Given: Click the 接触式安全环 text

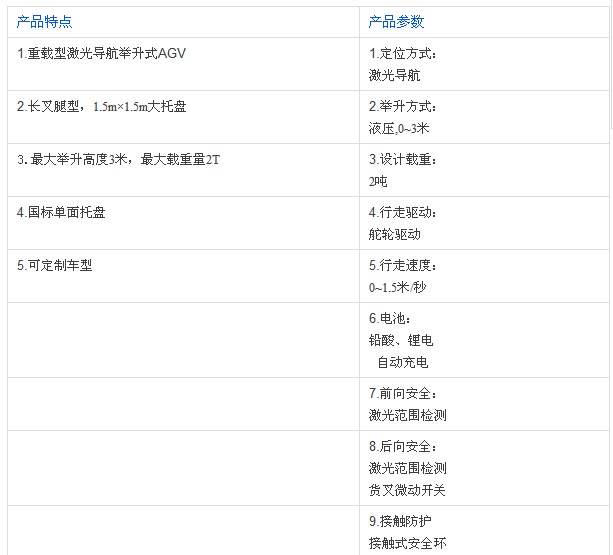Looking at the screenshot, I should [407, 543].
